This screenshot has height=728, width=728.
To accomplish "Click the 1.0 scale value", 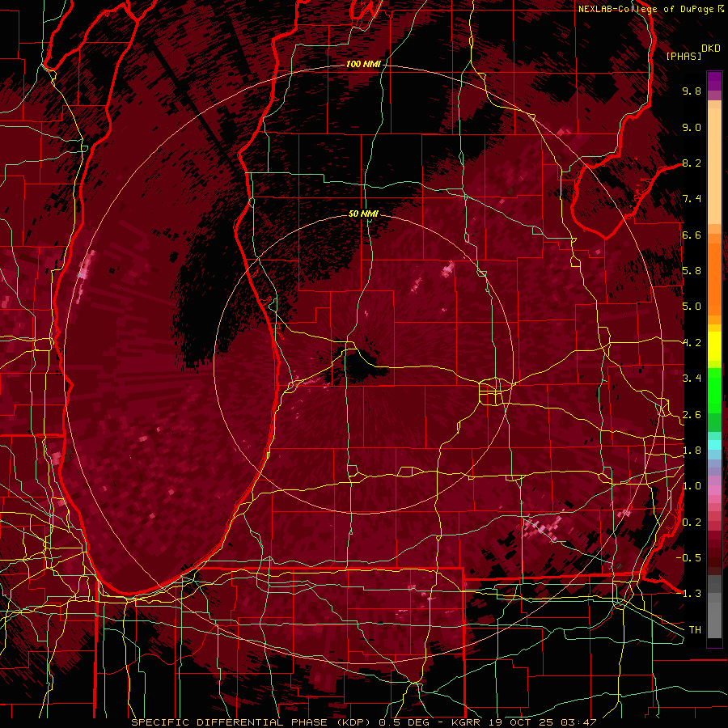I will pos(692,486).
